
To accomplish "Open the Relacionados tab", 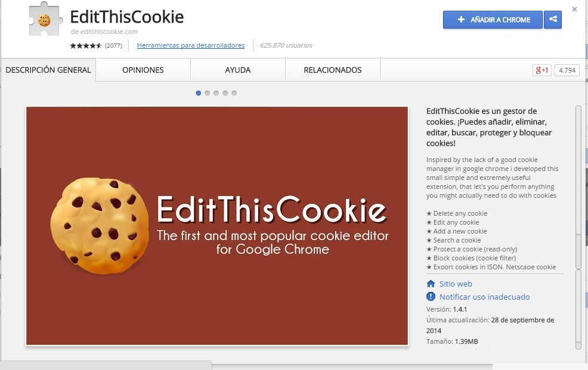I will coord(333,70).
